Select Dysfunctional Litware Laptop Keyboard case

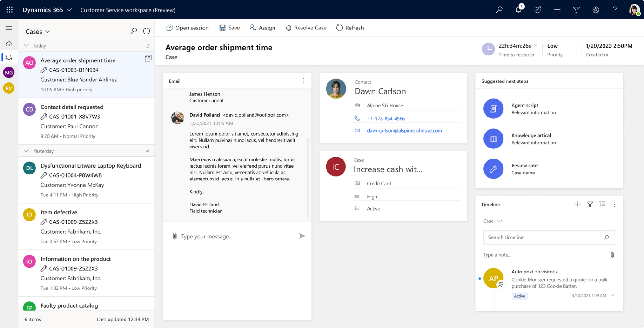tap(86, 180)
